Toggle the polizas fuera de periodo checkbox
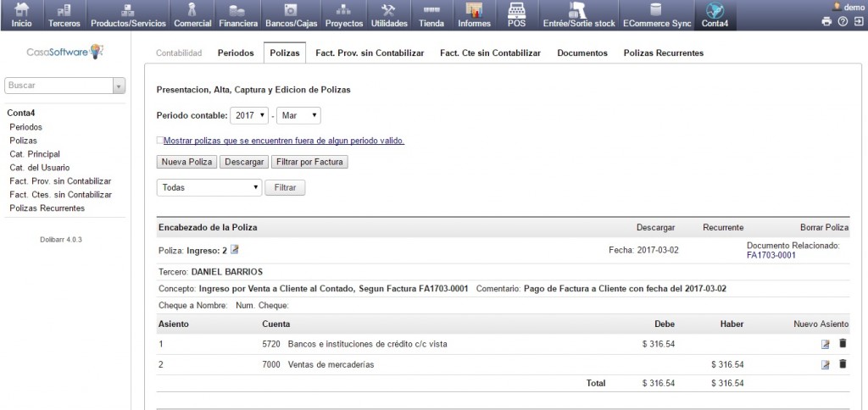Image resolution: width=868 pixels, height=410 pixels. pyautogui.click(x=159, y=141)
